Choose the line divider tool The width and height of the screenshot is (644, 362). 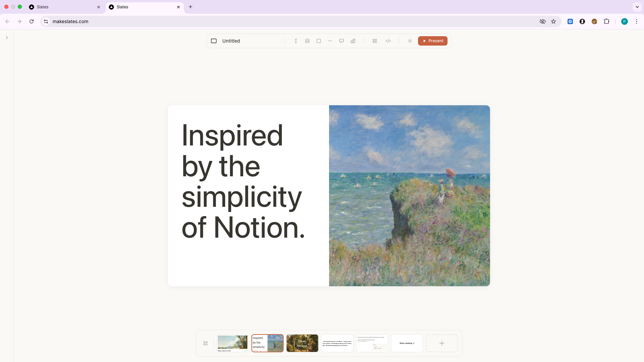(x=330, y=41)
